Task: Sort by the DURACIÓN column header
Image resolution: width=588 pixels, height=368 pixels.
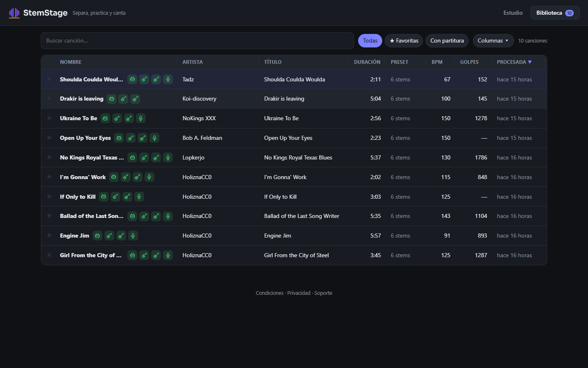Action: 367,62
